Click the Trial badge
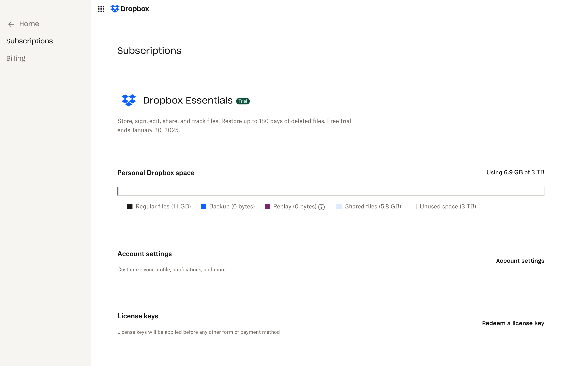This screenshot has height=366, width=588. [x=243, y=101]
